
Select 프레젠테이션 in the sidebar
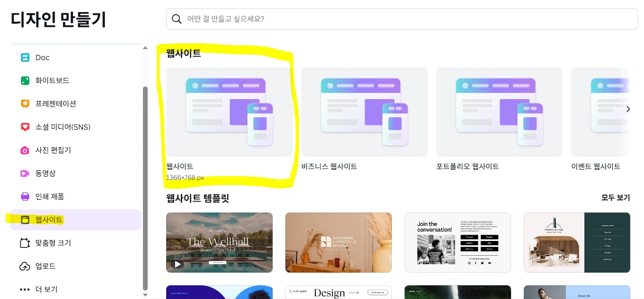tap(75, 104)
